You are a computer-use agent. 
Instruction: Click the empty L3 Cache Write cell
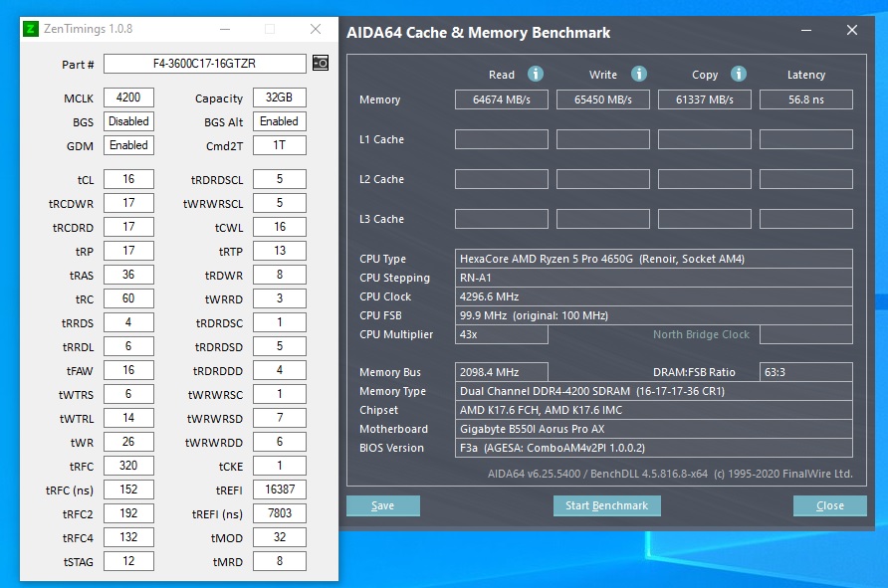pyautogui.click(x=602, y=219)
